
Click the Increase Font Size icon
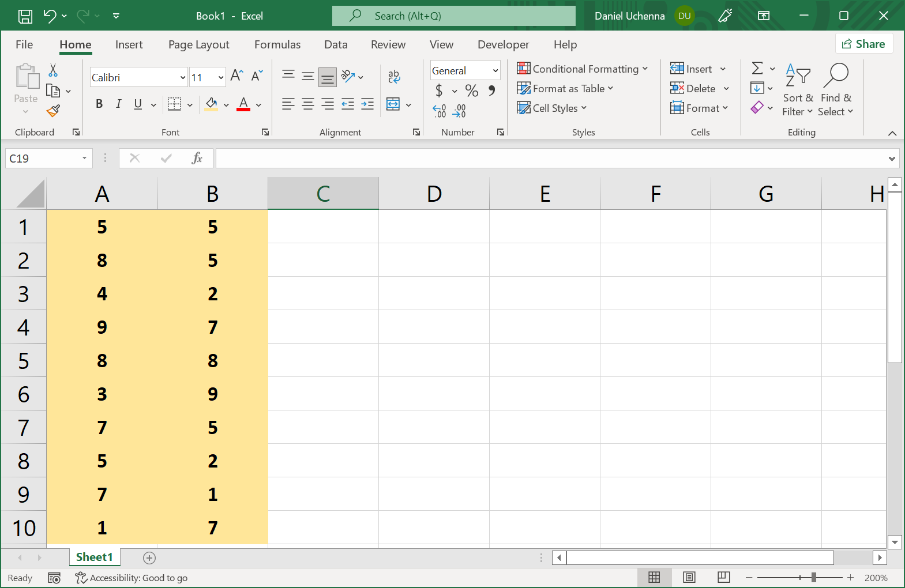point(236,76)
